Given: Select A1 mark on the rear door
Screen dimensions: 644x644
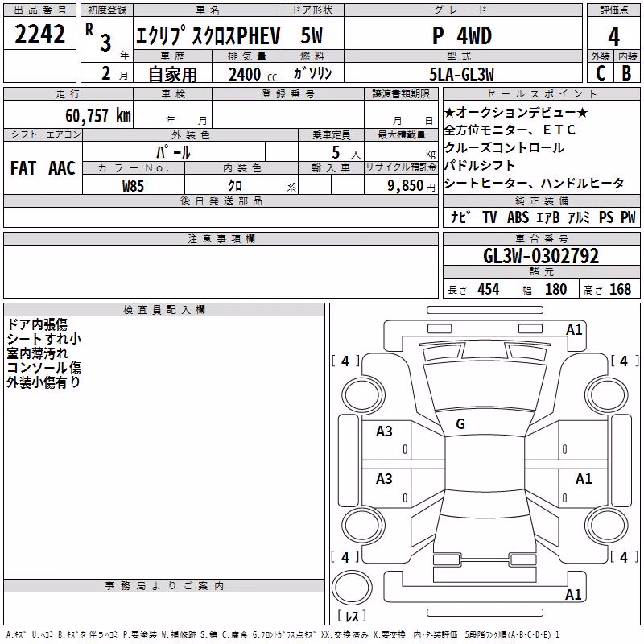Looking at the screenshot, I should [x=583, y=479].
